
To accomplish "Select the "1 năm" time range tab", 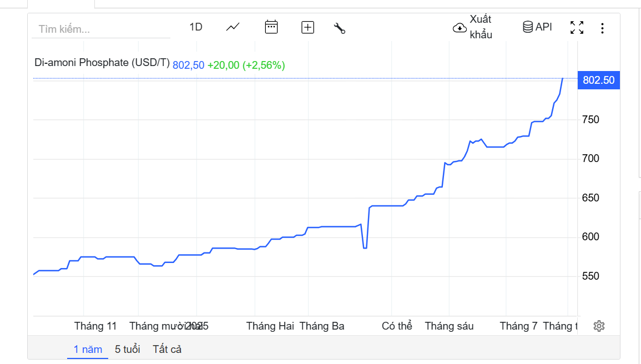I will pyautogui.click(x=88, y=350).
